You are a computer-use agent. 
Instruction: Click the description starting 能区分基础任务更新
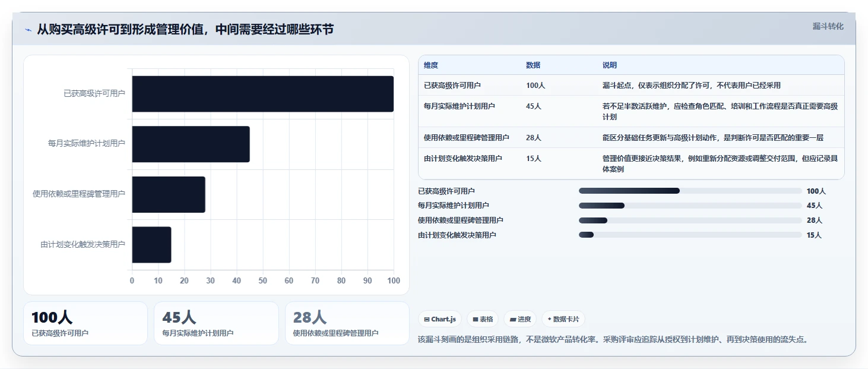pyautogui.click(x=713, y=138)
